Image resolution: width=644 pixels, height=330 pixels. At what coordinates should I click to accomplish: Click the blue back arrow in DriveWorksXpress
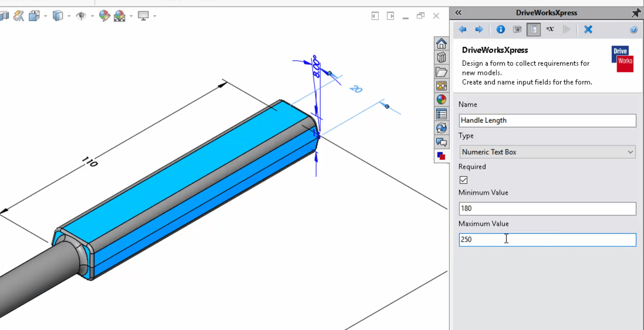tap(463, 30)
